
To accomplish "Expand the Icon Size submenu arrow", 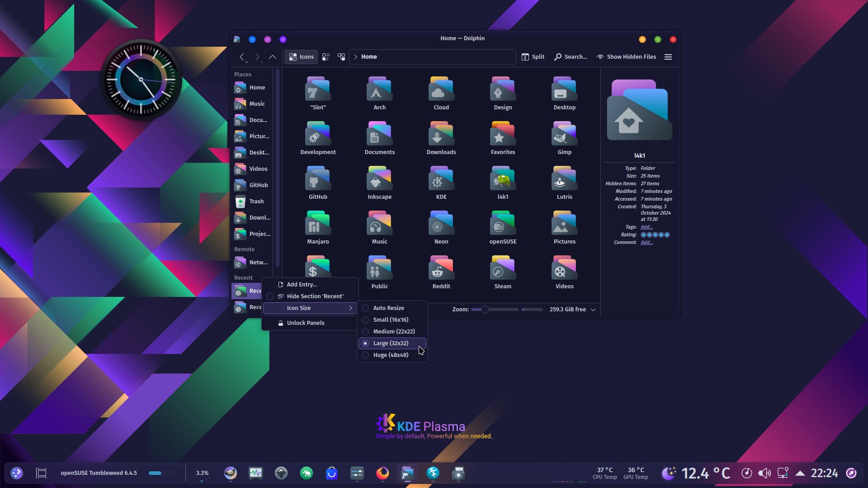I will click(350, 308).
